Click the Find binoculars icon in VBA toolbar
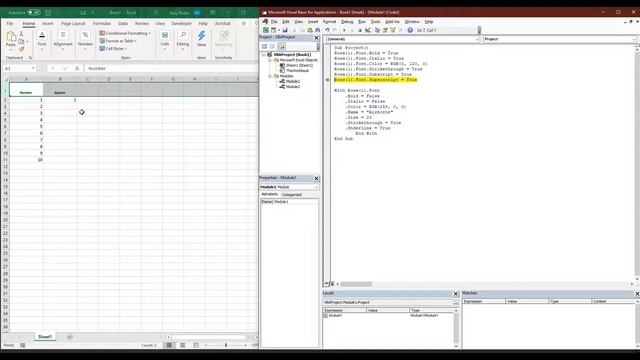The width and height of the screenshot is (640, 360). 318,30
